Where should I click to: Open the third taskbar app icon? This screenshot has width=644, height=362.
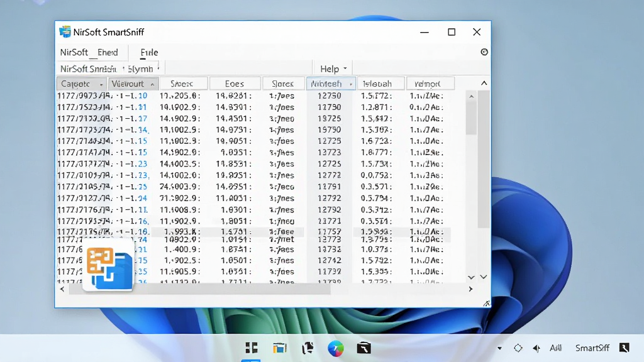[308, 348]
